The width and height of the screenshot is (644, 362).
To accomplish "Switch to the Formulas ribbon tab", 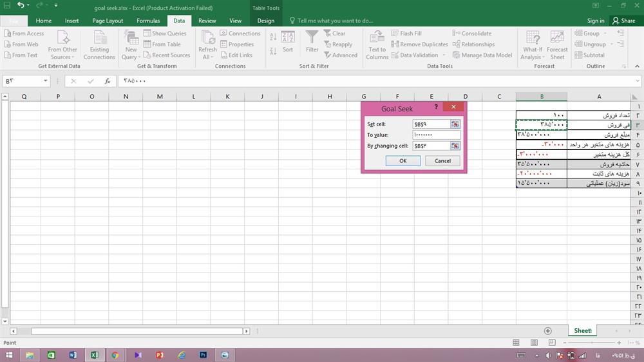I will 148,21.
